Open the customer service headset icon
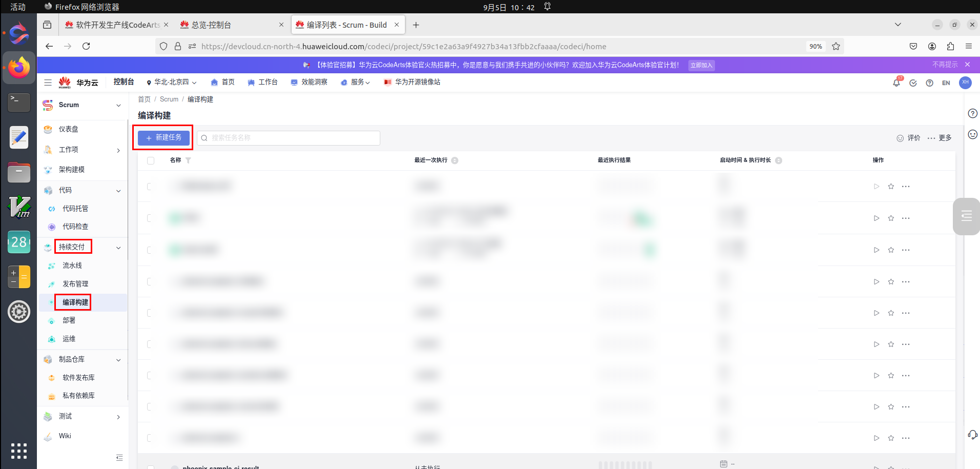This screenshot has width=980, height=469. click(972, 435)
